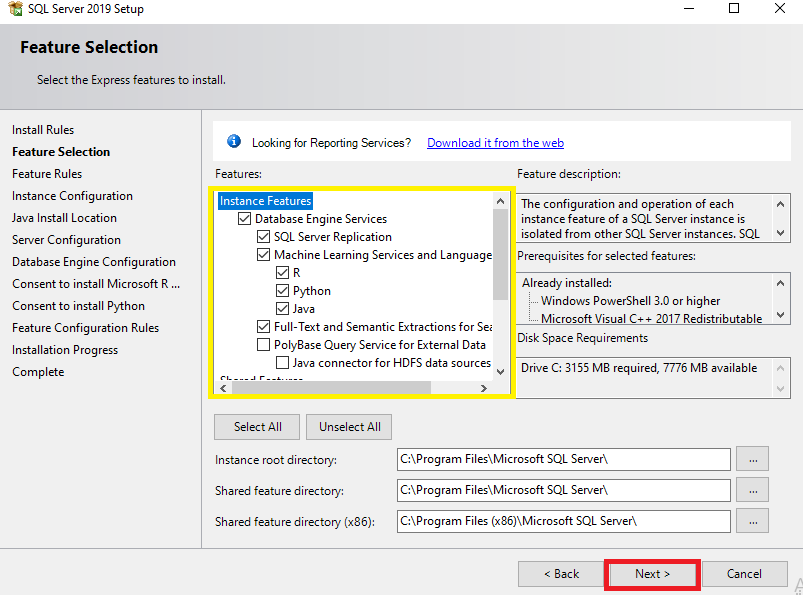Click Installation Progress step
The image size is (803, 595).
(65, 350)
